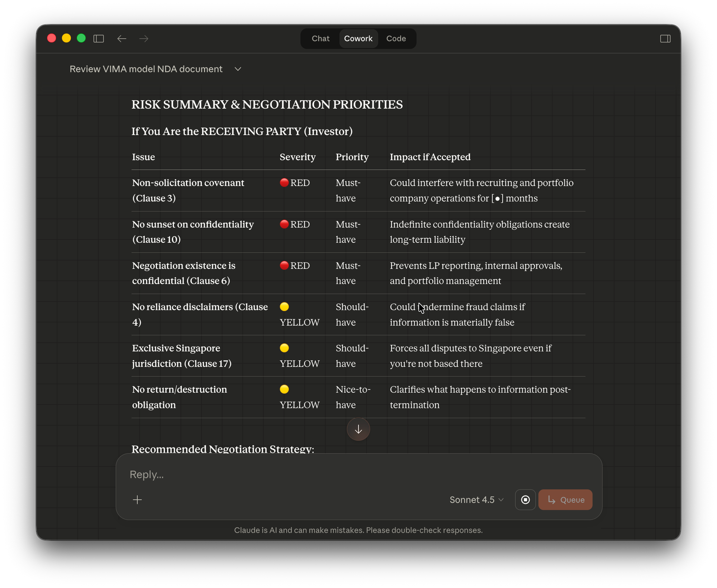Image resolution: width=717 pixels, height=588 pixels.
Task: Toggle the right side panel
Action: pyautogui.click(x=666, y=38)
